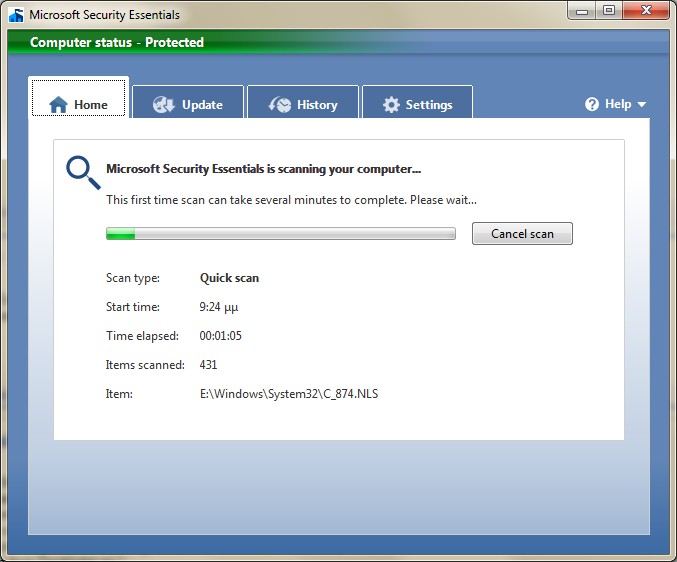Cancel the running scan
Image resolution: width=677 pixels, height=562 pixels.
522,234
